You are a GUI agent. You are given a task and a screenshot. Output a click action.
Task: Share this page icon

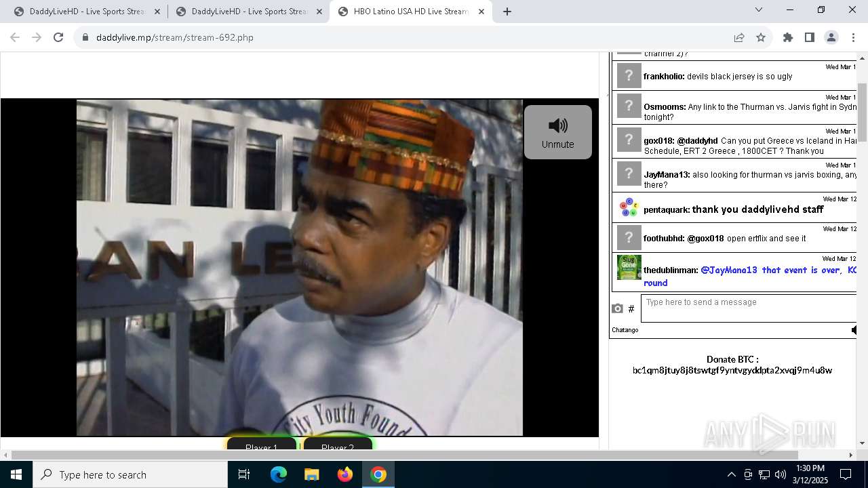(739, 37)
